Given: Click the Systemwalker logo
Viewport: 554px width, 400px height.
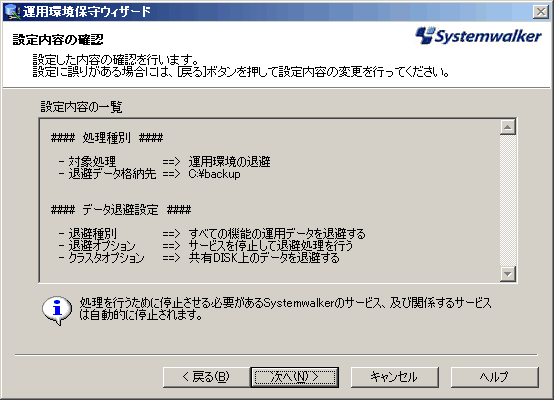Looking at the screenshot, I should tap(478, 36).
